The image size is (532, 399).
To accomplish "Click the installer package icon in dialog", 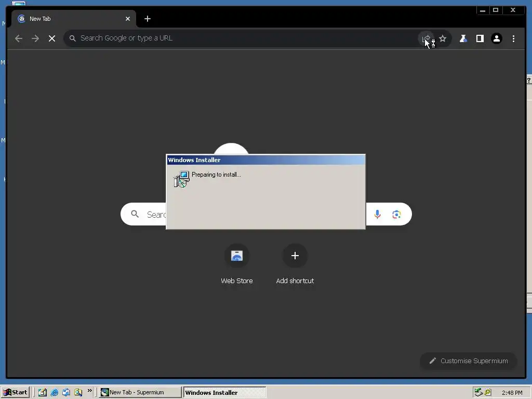I will pos(181,179).
